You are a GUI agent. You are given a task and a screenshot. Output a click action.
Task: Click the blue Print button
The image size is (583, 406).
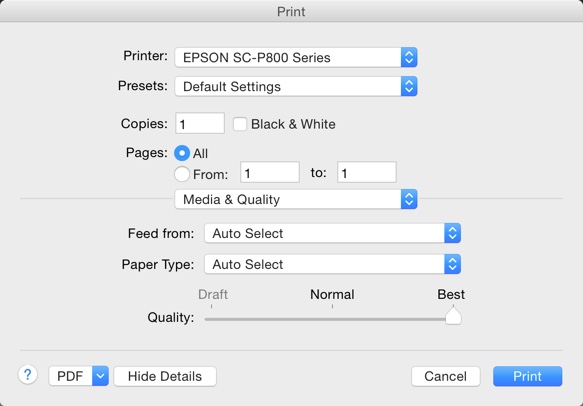pyautogui.click(x=528, y=376)
